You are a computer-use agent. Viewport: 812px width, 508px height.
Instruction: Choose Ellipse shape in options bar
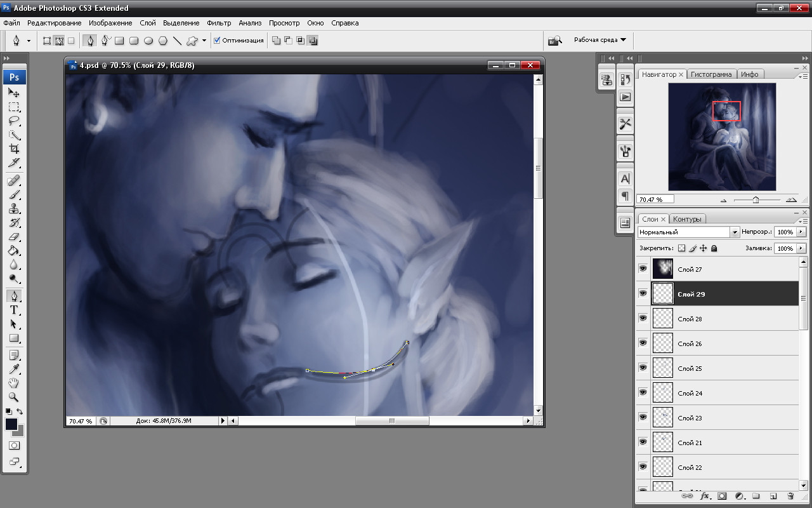coord(148,41)
